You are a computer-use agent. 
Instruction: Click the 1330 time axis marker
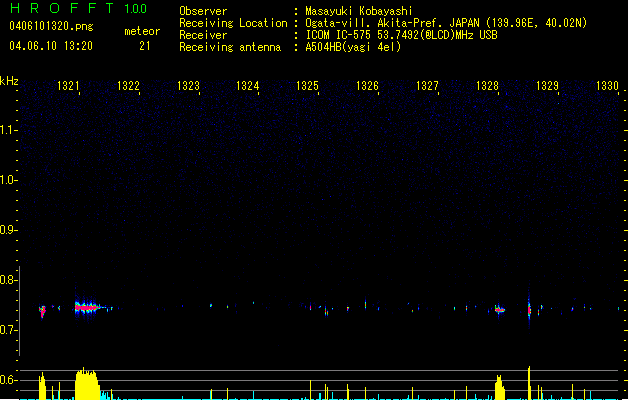[607, 86]
